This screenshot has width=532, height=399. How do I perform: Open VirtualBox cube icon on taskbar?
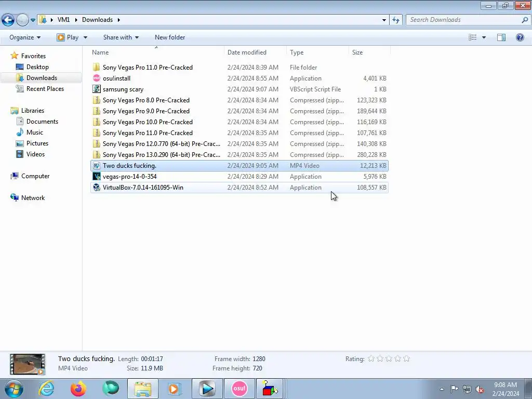click(x=270, y=389)
